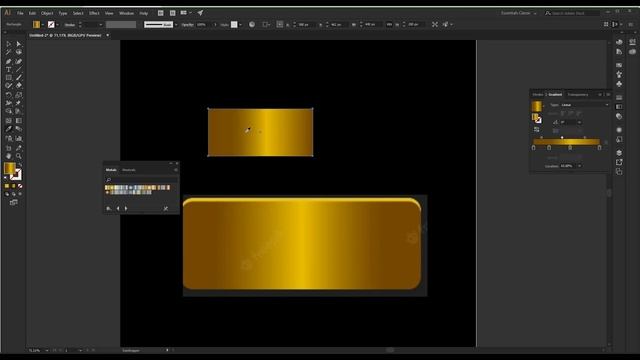Select the Shaper tool
Viewport: 640px width, 360px height.
tap(9, 86)
